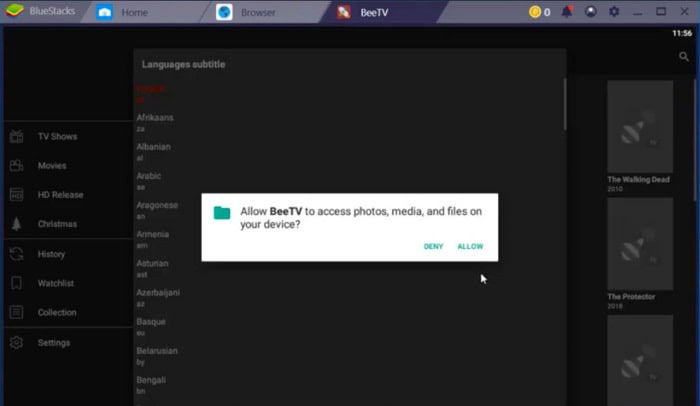Click the Collection list icon
Viewport: 700px width, 406px height.
[17, 312]
